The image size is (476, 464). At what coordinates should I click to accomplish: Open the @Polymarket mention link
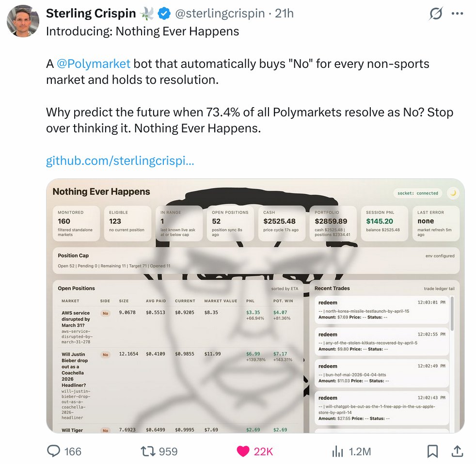(x=94, y=64)
